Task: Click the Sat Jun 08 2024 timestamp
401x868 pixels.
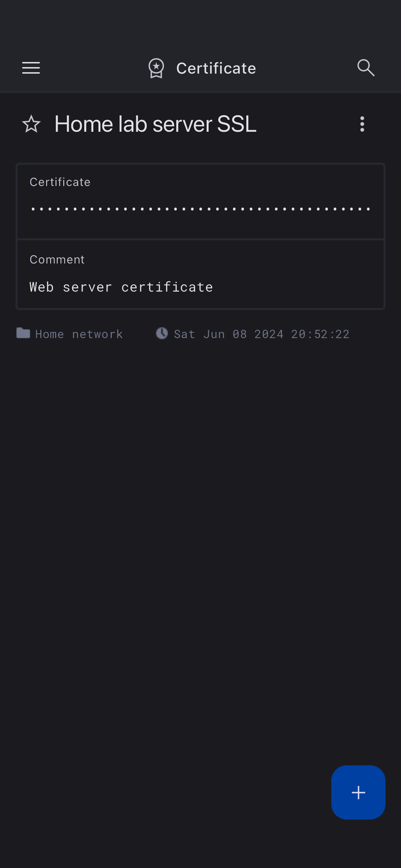Action: (x=262, y=334)
